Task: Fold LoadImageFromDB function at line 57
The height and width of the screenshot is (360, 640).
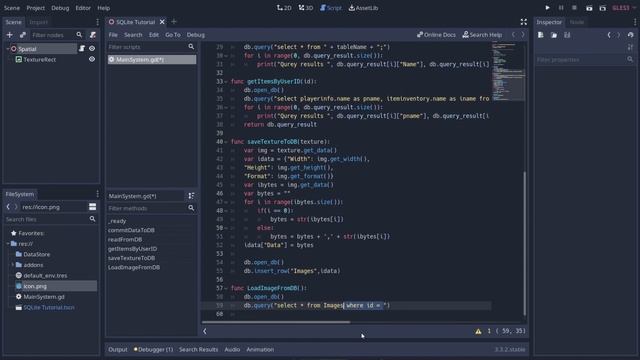Action: pos(226,288)
